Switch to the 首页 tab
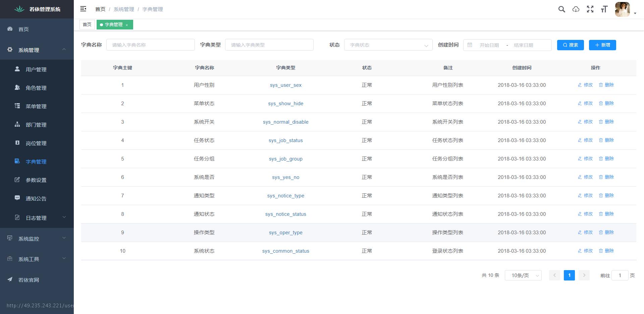644x314 pixels. tap(87, 24)
